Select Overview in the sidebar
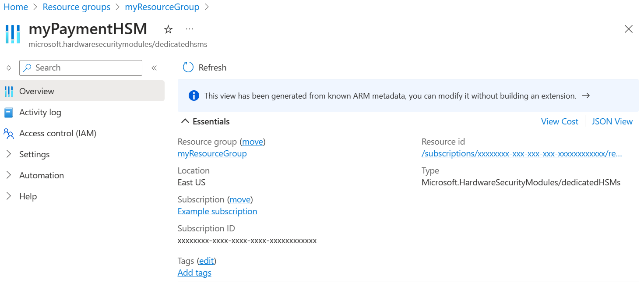Viewport: 644px width, 287px height. point(37,91)
